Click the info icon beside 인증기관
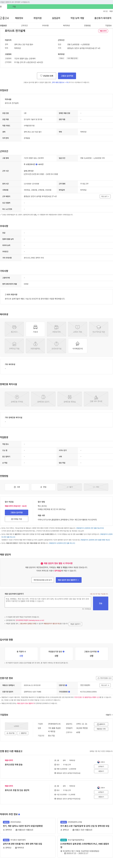Image resolution: width=113 pixels, height=868 pixels. (x=66, y=685)
